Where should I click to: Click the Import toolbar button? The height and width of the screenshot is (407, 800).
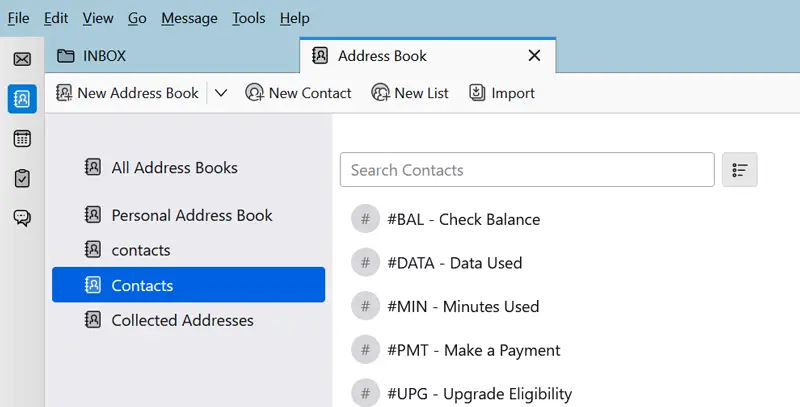(x=502, y=93)
